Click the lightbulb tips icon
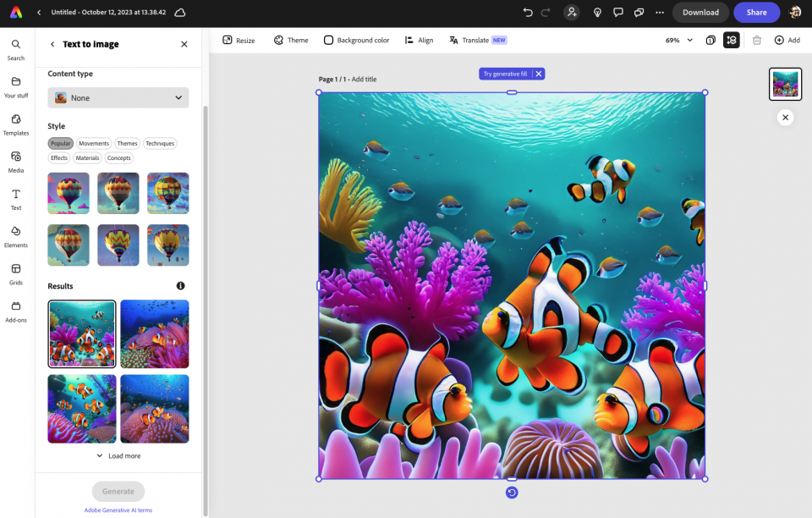Screen dimensions: 812x518 (x=597, y=12)
